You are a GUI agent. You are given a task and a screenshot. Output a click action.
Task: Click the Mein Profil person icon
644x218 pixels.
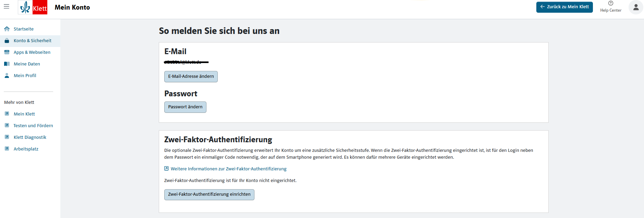[x=7, y=75]
